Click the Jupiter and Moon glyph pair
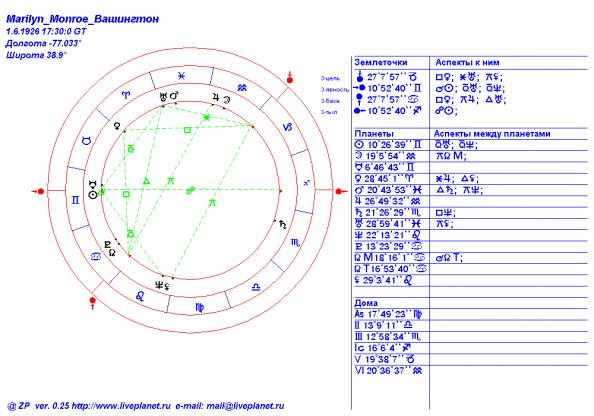The height and width of the screenshot is (416, 594). [x=221, y=99]
